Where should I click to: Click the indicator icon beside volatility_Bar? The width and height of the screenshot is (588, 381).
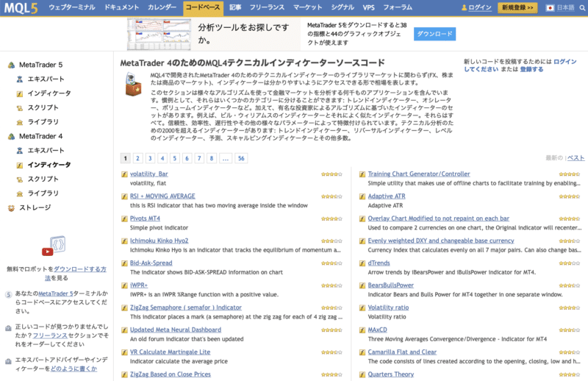[x=124, y=174]
